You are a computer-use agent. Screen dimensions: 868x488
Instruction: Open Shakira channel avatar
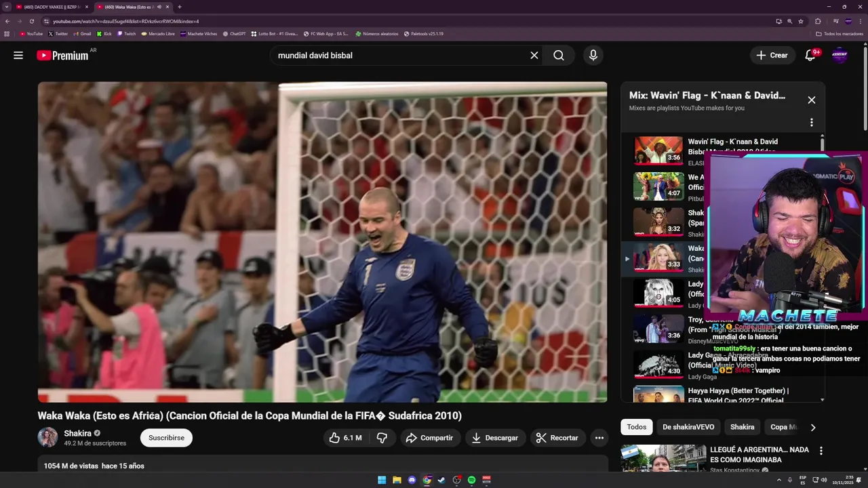tap(47, 438)
